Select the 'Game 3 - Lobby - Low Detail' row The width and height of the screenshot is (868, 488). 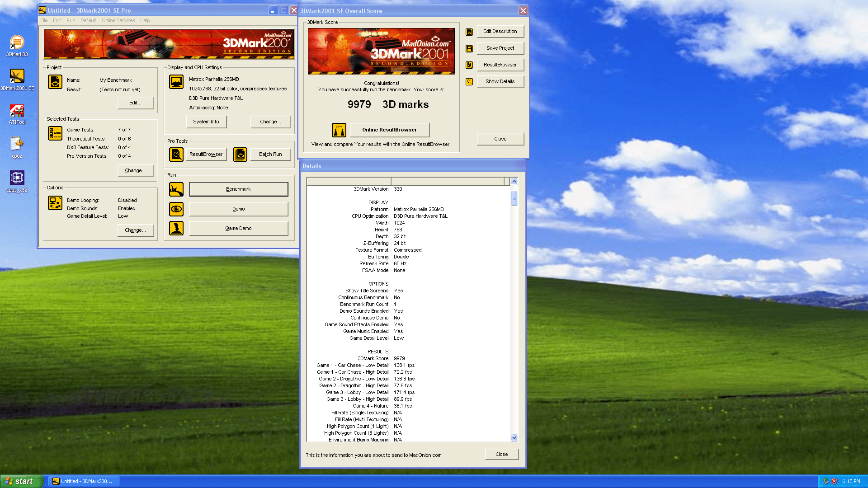pos(408,392)
